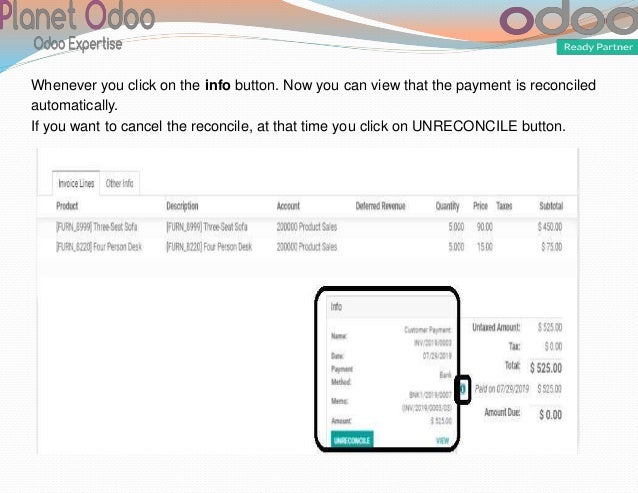This screenshot has width=638, height=493.
Task: Click the memo reference in Info popup
Action: pyautogui.click(x=427, y=401)
